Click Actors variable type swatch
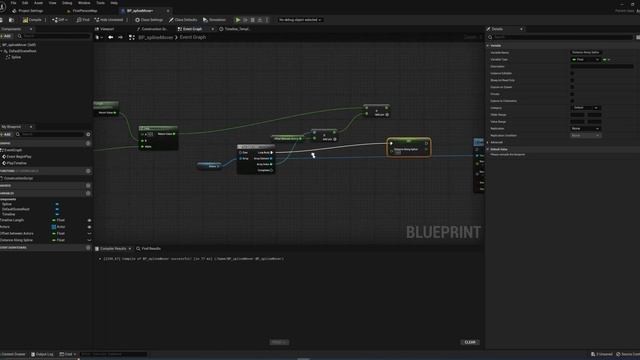Image resolution: width=640 pixels, height=360 pixels. 53,227
